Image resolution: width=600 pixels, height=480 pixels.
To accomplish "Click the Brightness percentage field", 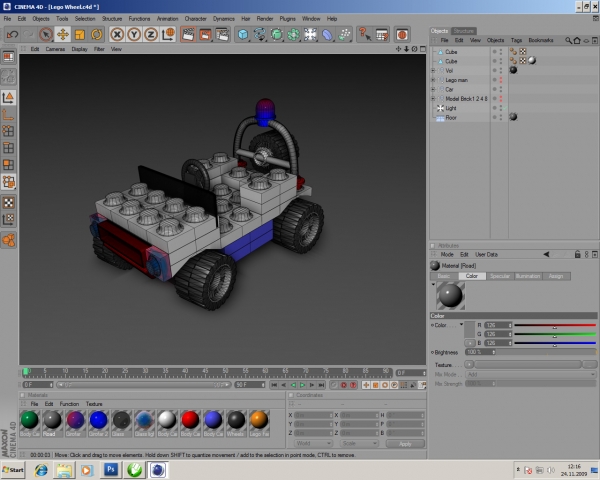I will pyautogui.click(x=480, y=352).
